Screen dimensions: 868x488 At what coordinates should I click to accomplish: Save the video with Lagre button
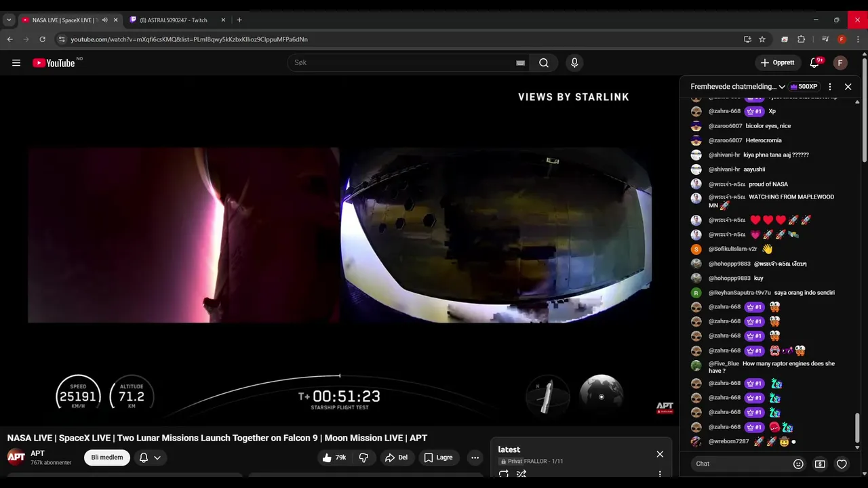[x=439, y=457]
